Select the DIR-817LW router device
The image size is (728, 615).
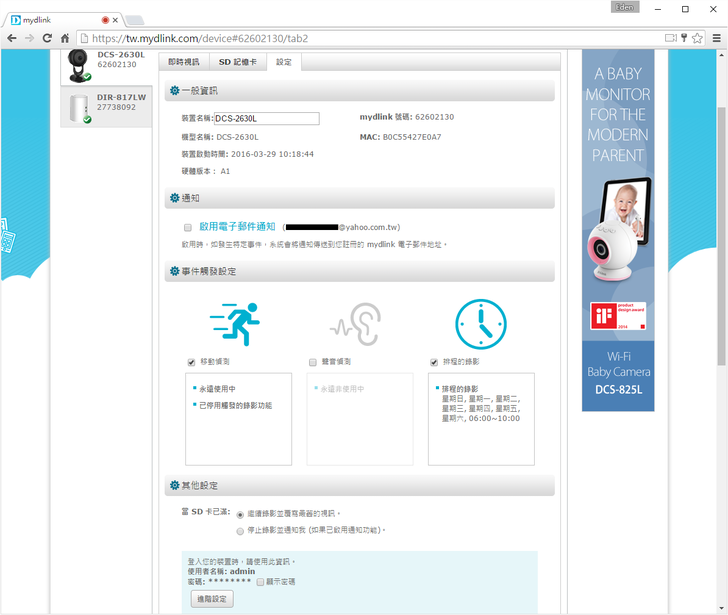coord(106,107)
